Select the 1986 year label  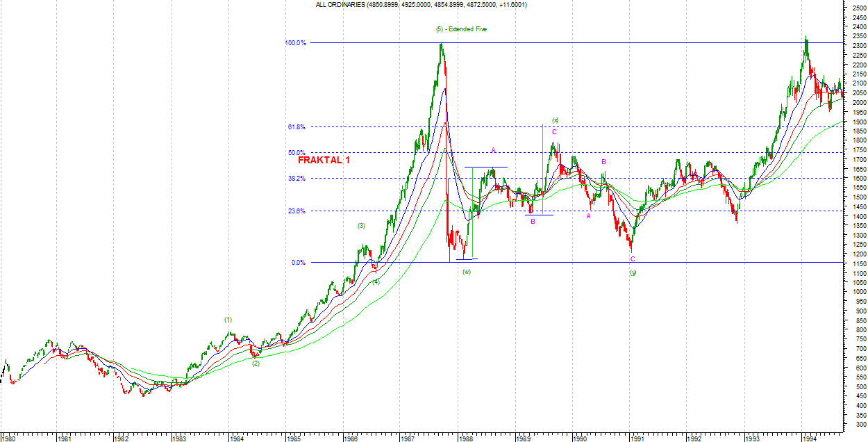(351, 439)
